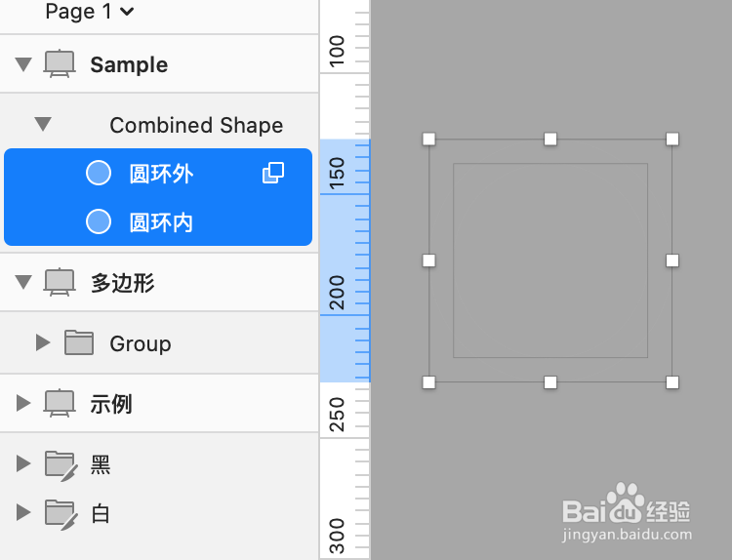Collapse the Combined Shape layer

[x=43, y=124]
